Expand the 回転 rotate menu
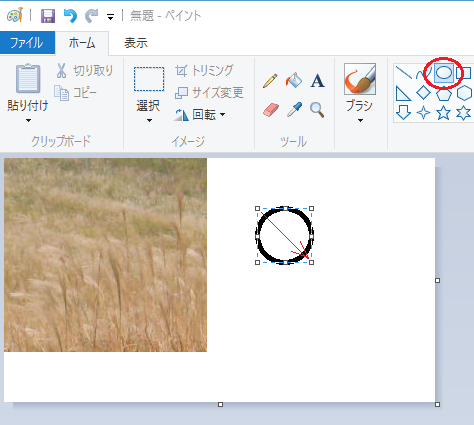 (x=200, y=115)
